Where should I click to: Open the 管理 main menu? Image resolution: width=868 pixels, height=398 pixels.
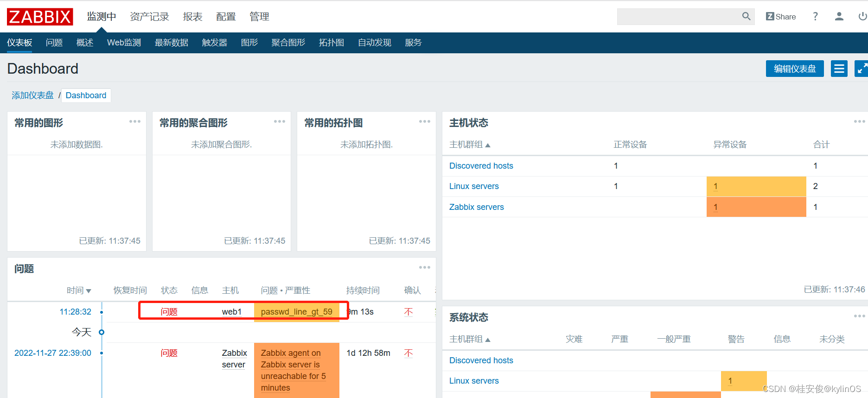coord(260,17)
